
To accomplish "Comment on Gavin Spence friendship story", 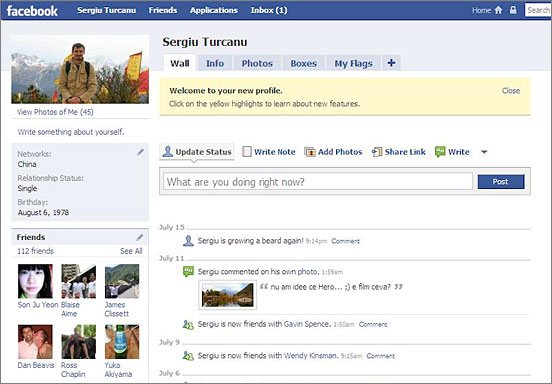I will tap(373, 324).
